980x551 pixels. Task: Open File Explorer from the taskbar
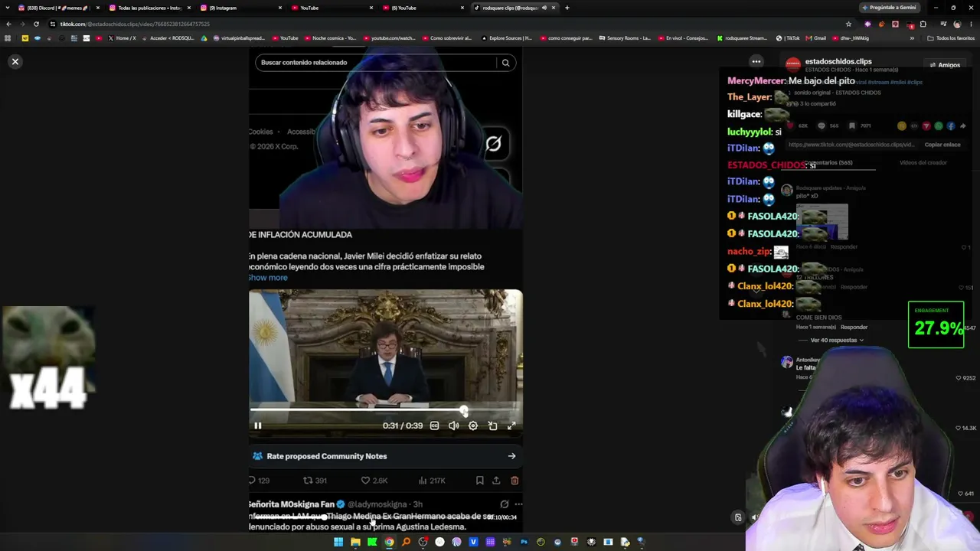[355, 542]
